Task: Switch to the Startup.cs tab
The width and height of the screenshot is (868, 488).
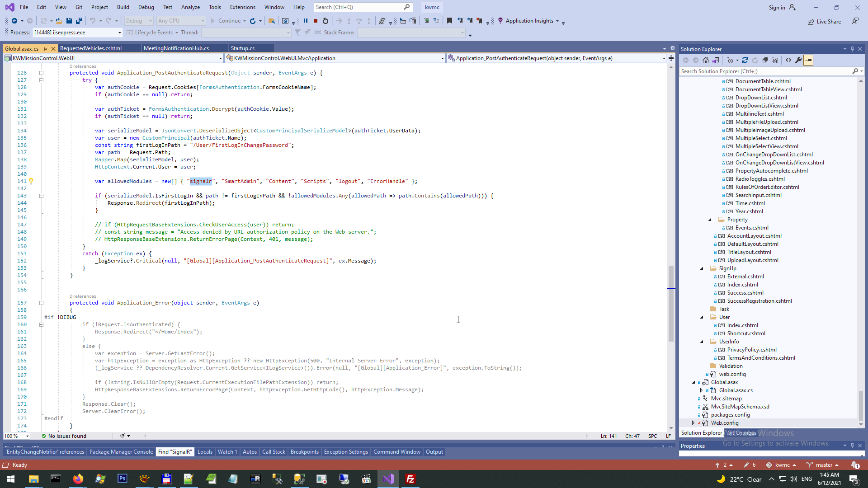Action: pyautogui.click(x=243, y=48)
